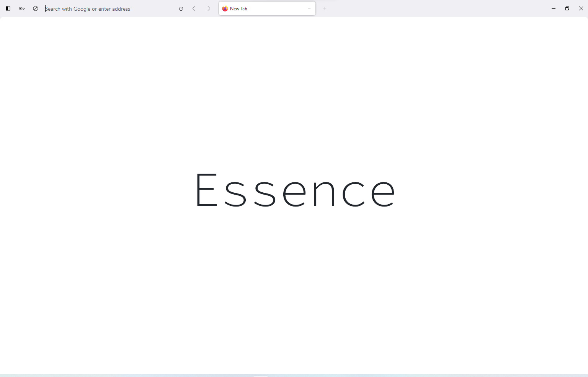The width and height of the screenshot is (588, 377).
Task: Close the New Tab with the minus button
Action: tap(309, 8)
